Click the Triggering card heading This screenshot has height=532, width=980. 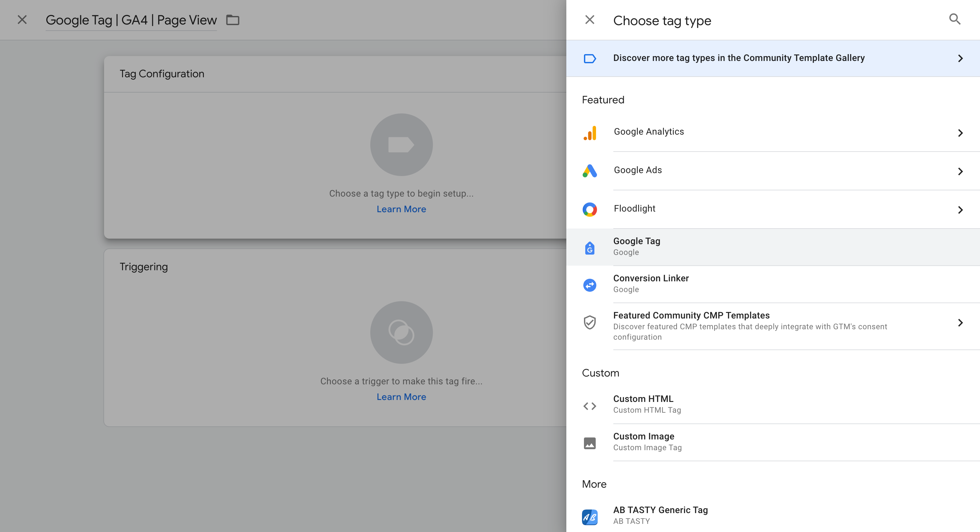(x=144, y=267)
